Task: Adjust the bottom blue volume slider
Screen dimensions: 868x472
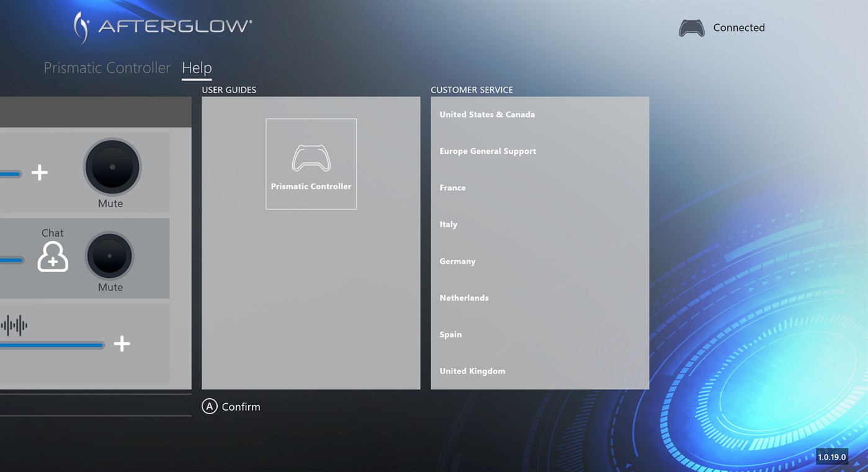Action: pos(53,345)
